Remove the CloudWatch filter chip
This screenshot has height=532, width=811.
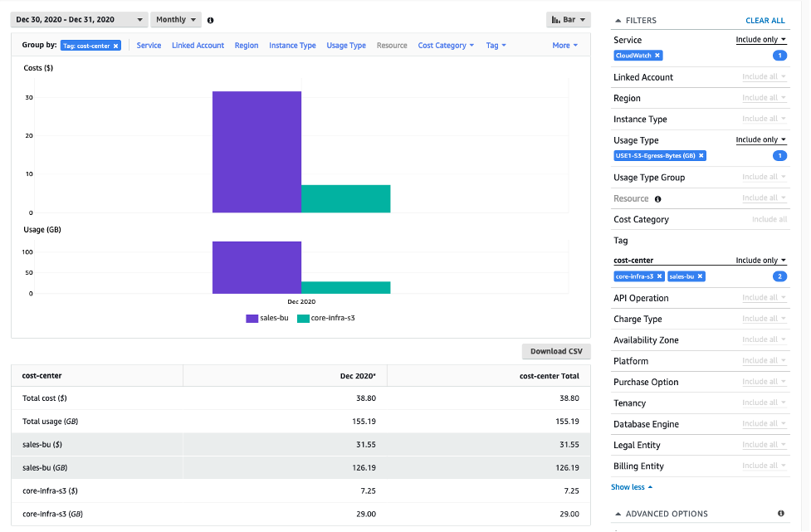click(x=657, y=55)
